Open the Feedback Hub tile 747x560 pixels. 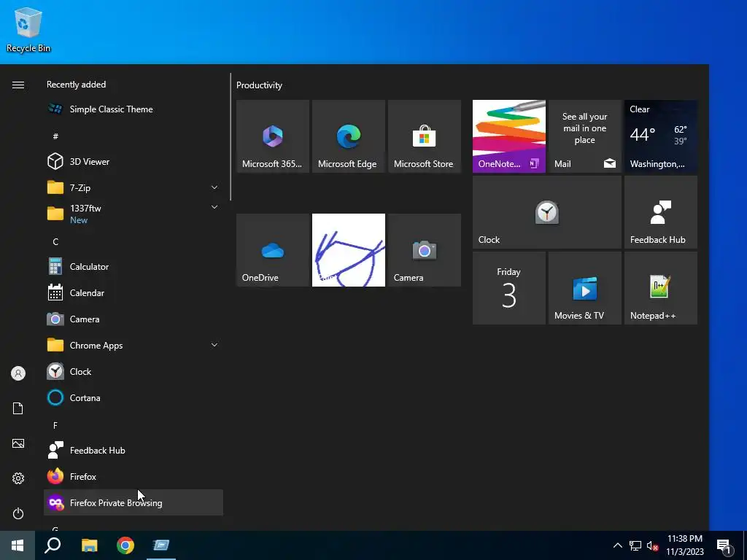click(661, 212)
